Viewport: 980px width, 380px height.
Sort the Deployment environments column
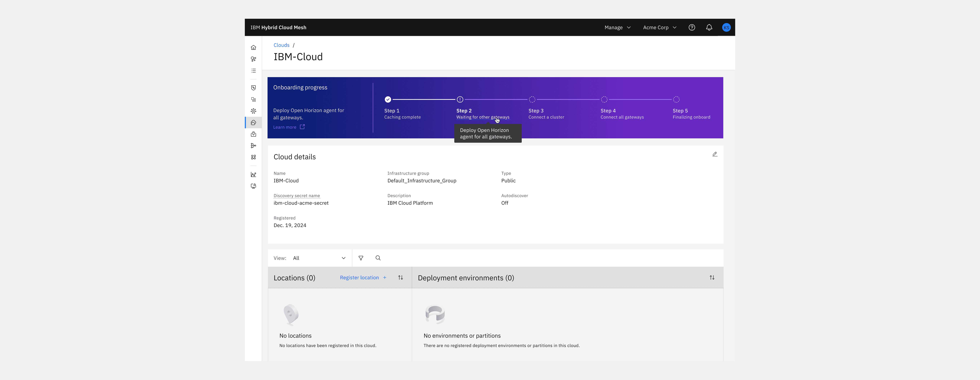point(712,278)
